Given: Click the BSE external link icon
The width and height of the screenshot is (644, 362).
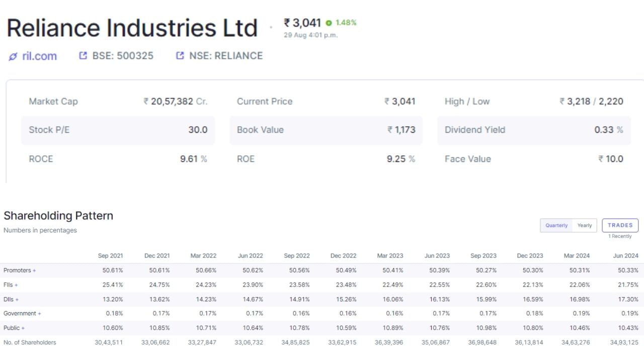Looking at the screenshot, I should [x=83, y=56].
